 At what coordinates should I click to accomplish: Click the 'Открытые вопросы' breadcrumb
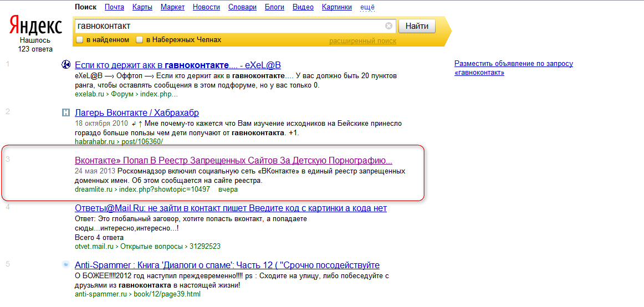pyautogui.click(x=151, y=247)
